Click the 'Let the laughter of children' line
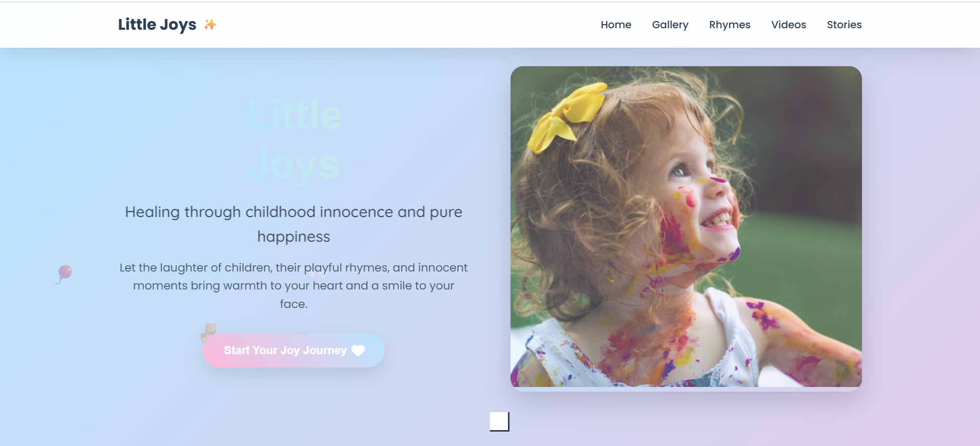The width and height of the screenshot is (980, 446). tap(293, 267)
